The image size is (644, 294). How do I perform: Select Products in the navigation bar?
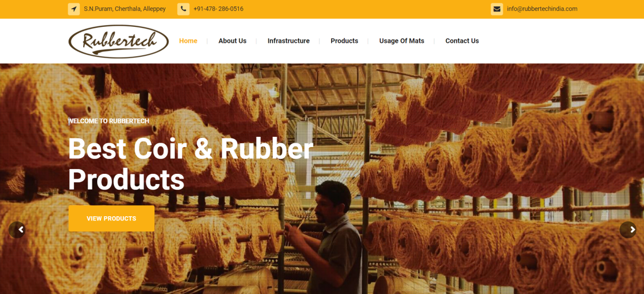click(345, 41)
